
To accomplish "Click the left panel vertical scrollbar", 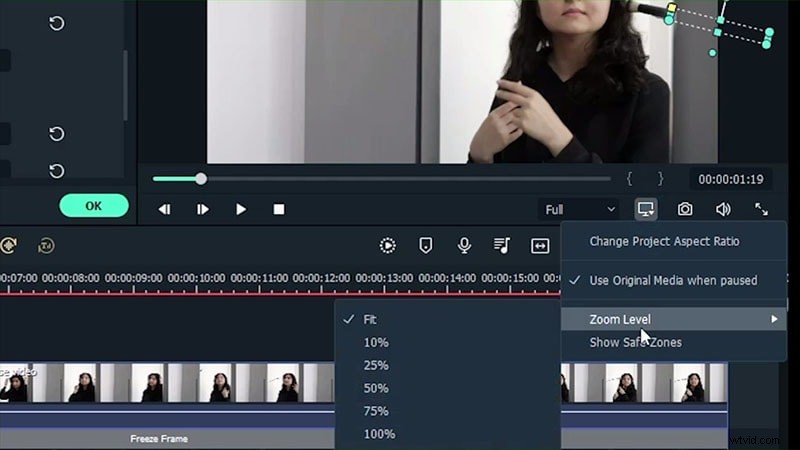I will (126, 86).
